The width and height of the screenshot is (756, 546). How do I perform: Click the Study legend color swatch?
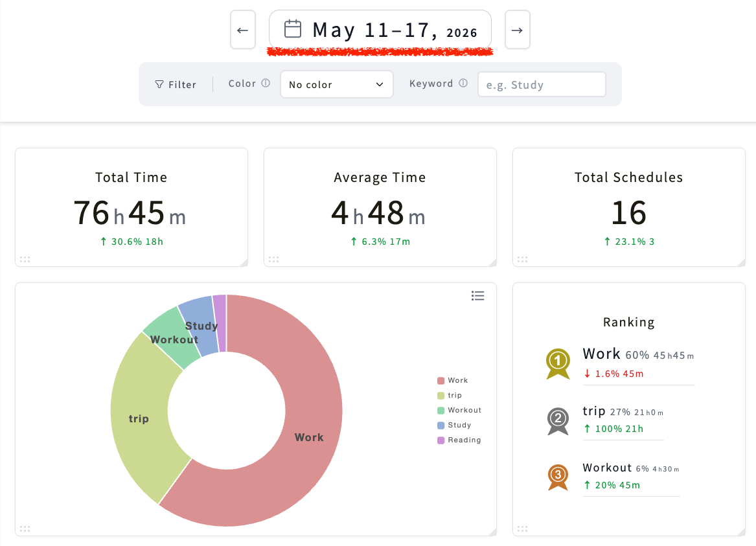click(x=441, y=425)
